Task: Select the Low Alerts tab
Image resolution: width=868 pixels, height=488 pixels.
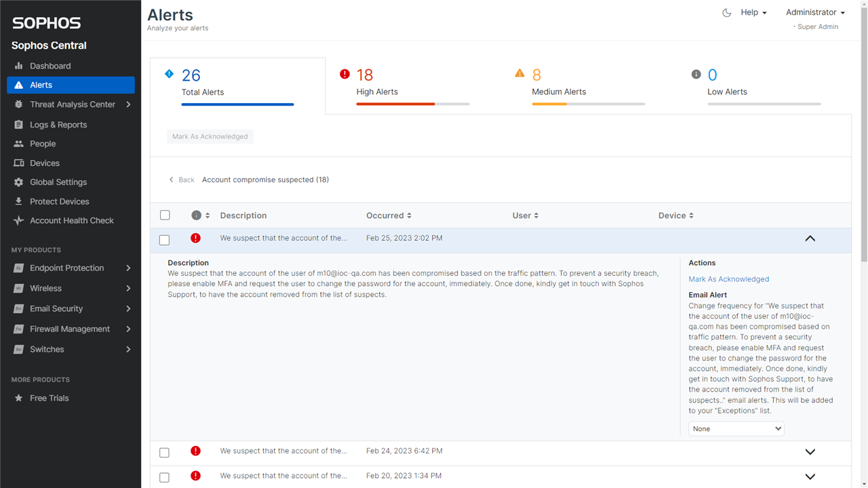Action: (x=764, y=85)
